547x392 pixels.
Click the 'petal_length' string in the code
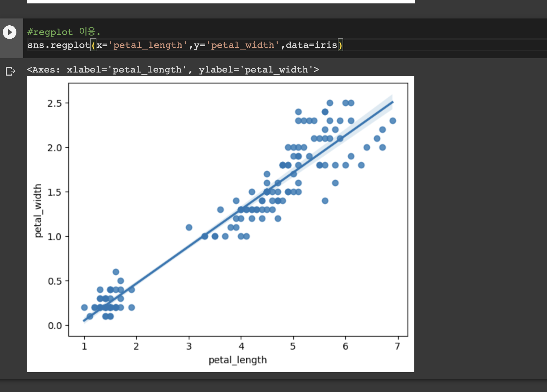click(x=148, y=45)
